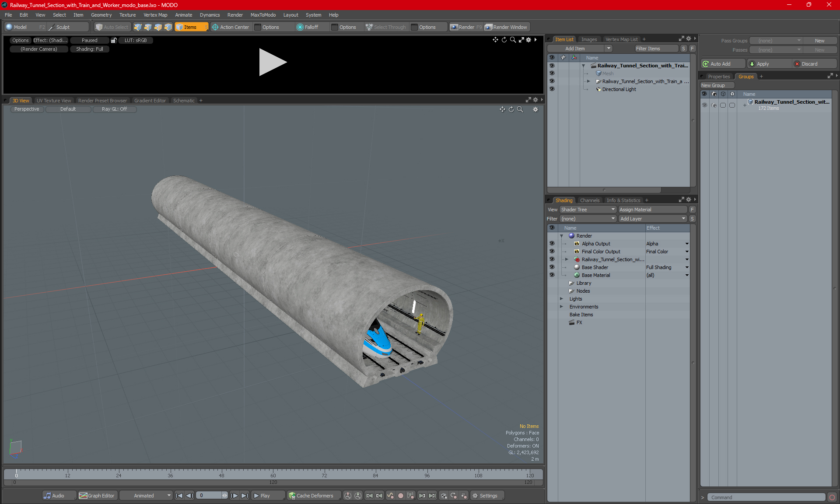Viewport: 840px width, 504px height.
Task: Step to previous frame
Action: (189, 496)
